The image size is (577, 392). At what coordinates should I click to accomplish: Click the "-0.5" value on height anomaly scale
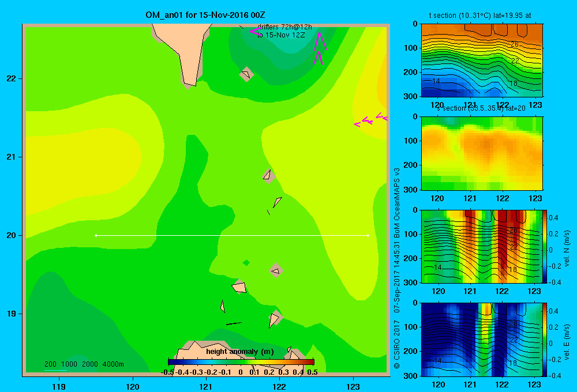pos(167,372)
